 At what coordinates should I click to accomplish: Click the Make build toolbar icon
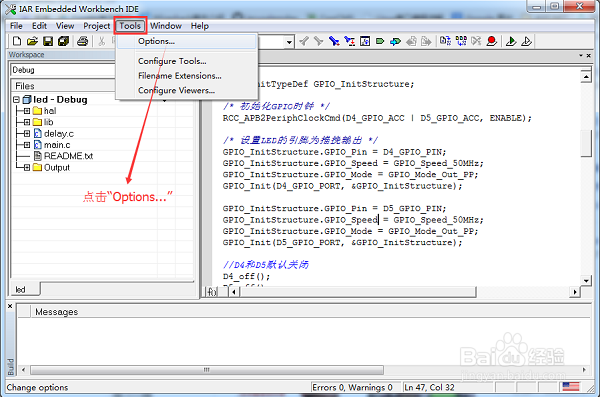pos(461,41)
